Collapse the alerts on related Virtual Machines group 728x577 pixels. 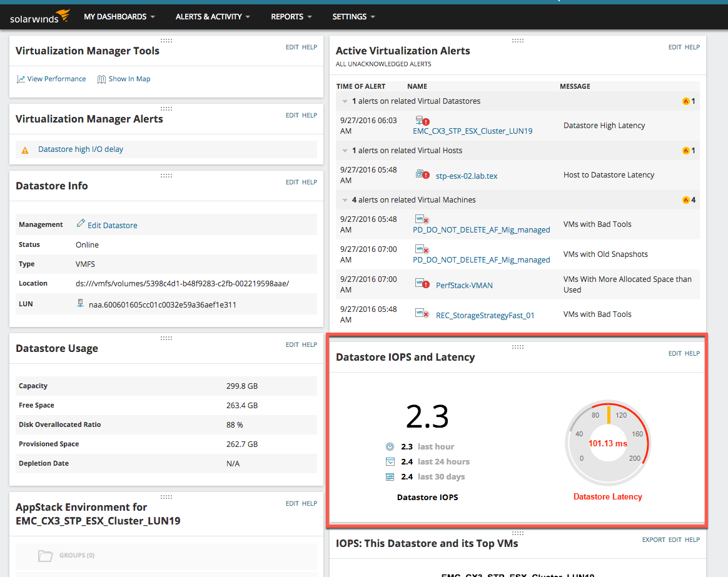[345, 200]
